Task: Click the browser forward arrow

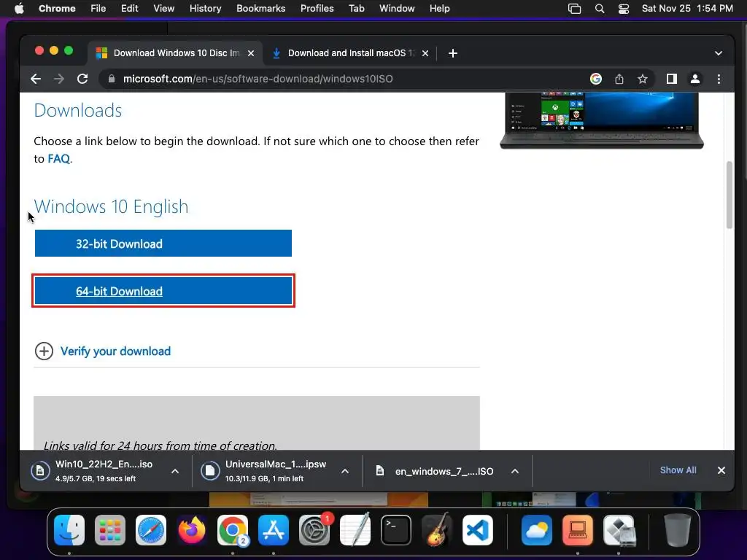Action: [x=59, y=79]
